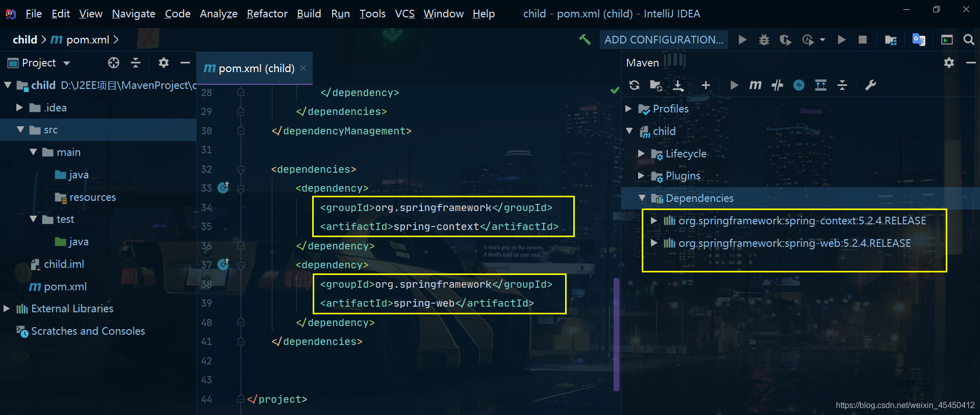The height and width of the screenshot is (415, 980).
Task: Fold the dependencies tag at line 32
Action: 241,169
